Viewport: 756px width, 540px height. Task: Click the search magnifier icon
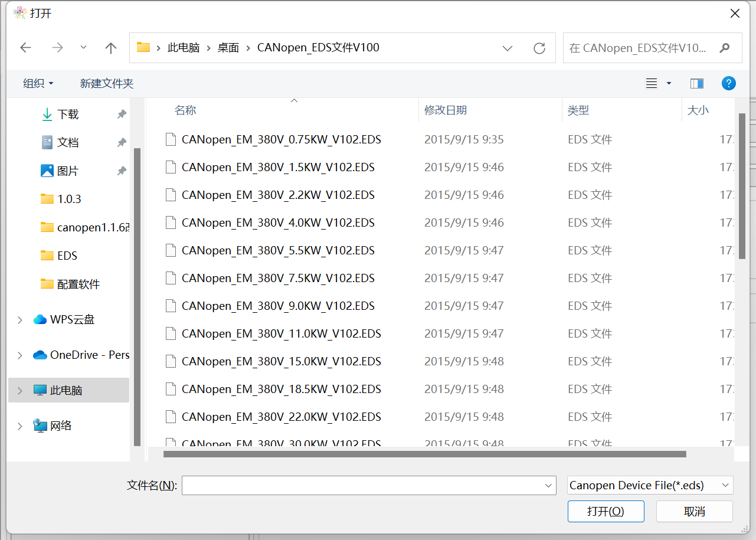[x=725, y=48]
